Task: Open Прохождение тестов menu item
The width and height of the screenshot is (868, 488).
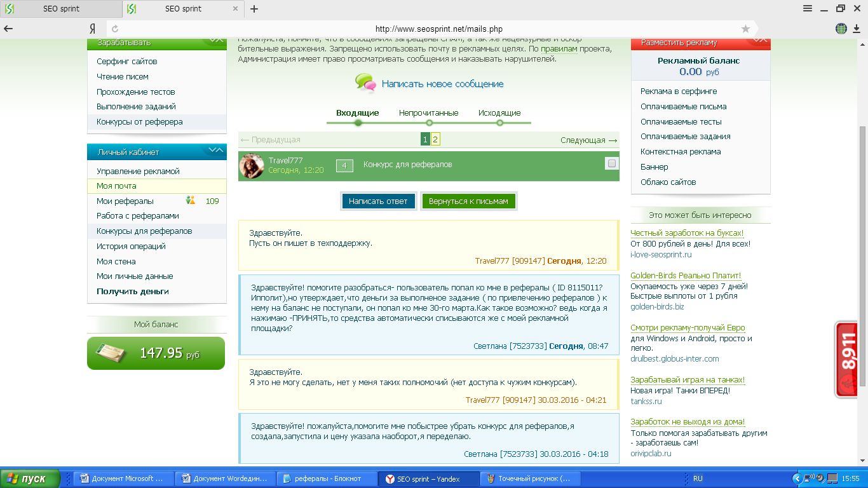Action: (x=136, y=92)
